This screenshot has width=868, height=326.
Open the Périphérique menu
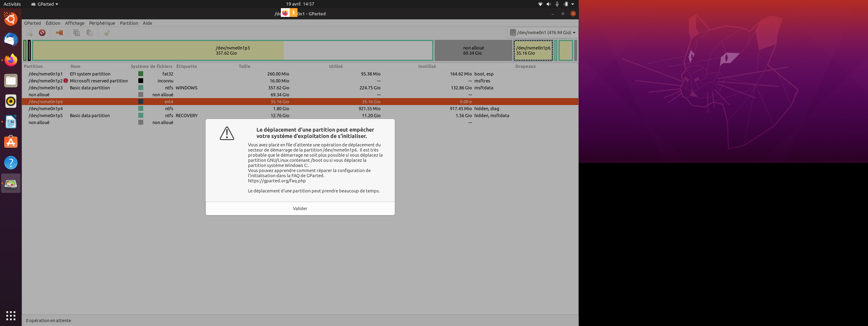[102, 23]
